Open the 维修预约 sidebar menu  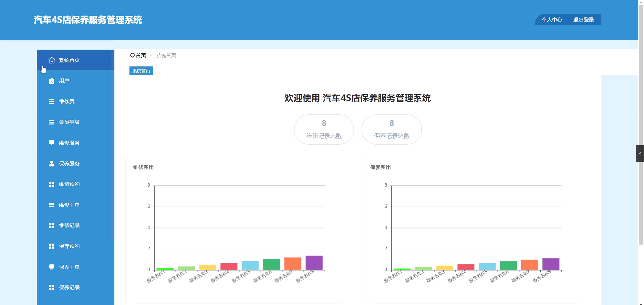tap(75, 184)
